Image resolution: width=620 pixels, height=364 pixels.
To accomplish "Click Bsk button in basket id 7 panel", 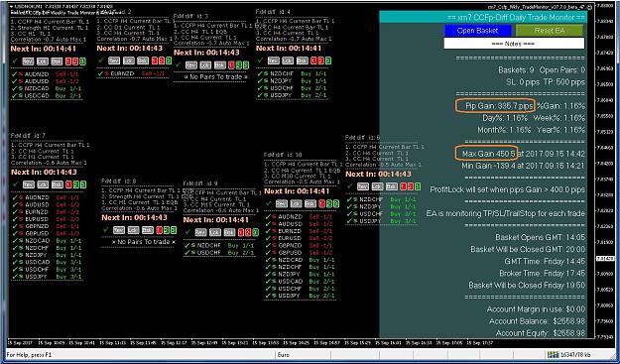I will (58, 184).
